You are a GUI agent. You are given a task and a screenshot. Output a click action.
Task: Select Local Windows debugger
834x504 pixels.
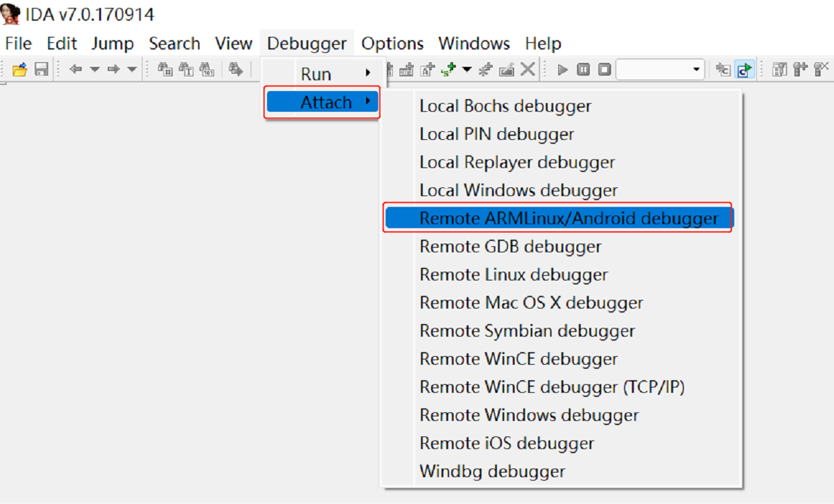pos(560,190)
